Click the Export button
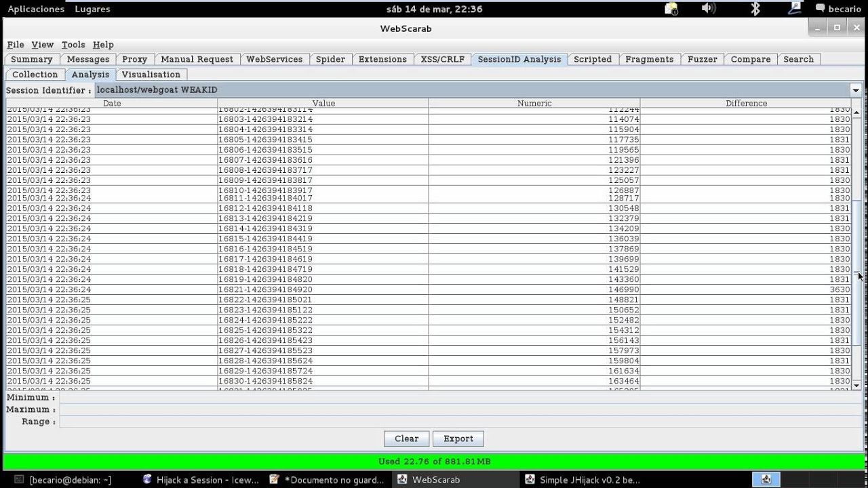 pyautogui.click(x=458, y=439)
